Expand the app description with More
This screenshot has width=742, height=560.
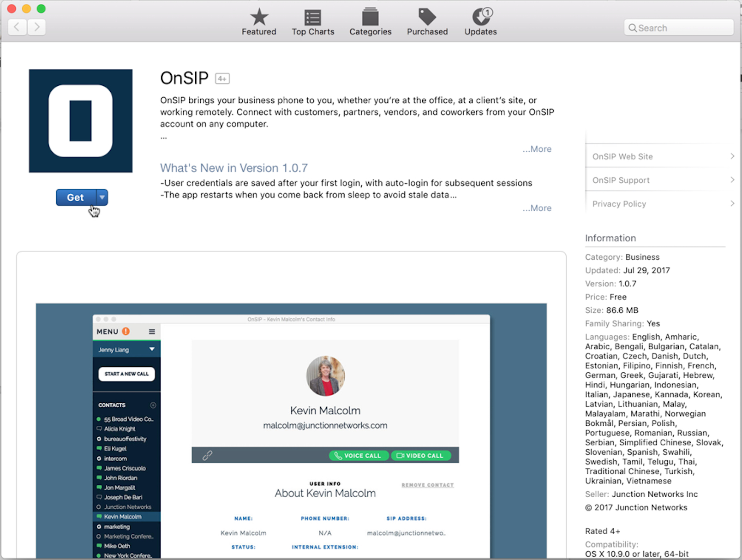537,149
